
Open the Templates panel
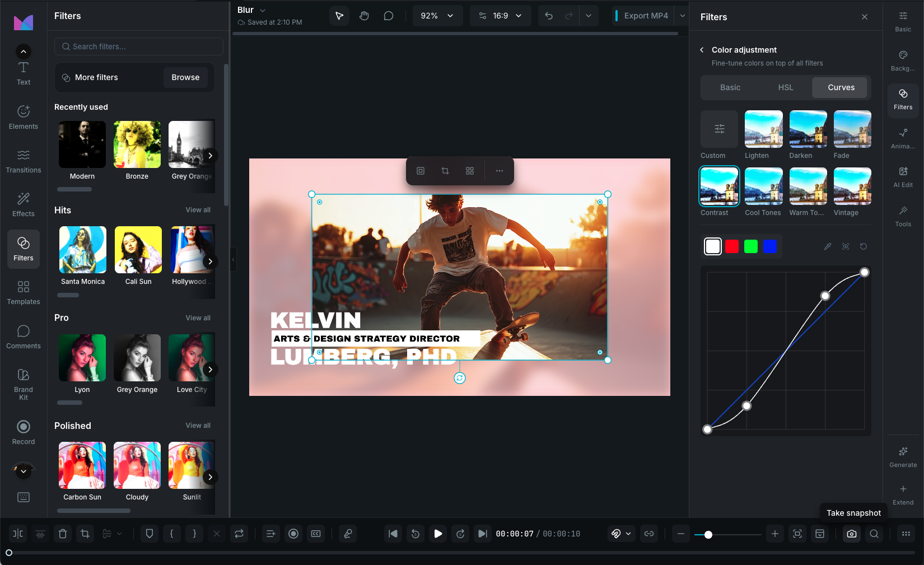[x=24, y=293]
